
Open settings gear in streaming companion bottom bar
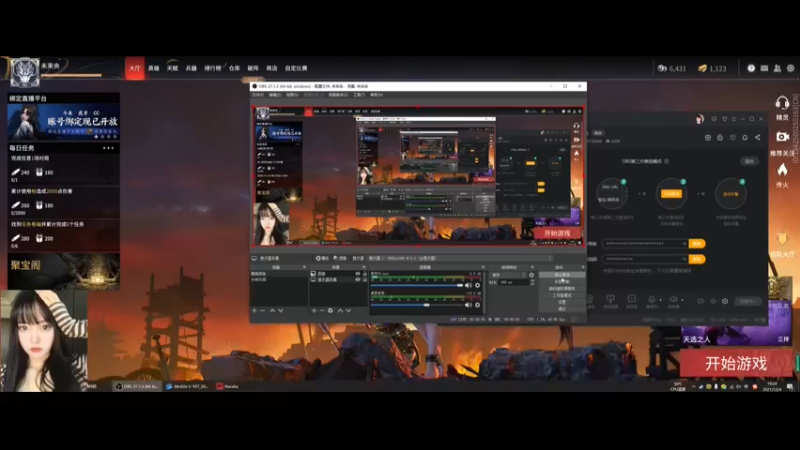click(x=725, y=301)
